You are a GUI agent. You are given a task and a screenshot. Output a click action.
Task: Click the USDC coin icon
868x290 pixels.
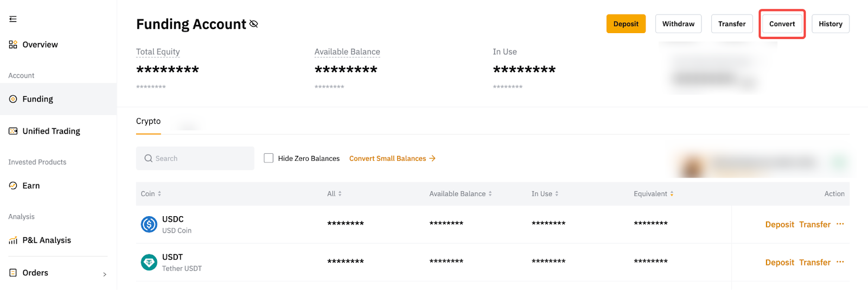pos(149,224)
